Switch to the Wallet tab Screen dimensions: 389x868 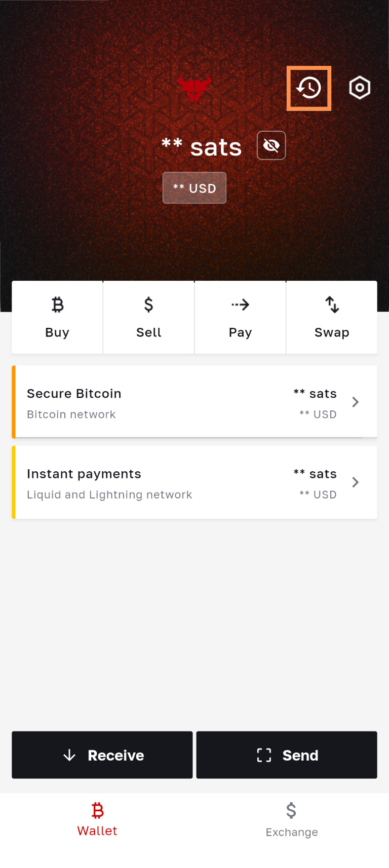click(x=97, y=819)
